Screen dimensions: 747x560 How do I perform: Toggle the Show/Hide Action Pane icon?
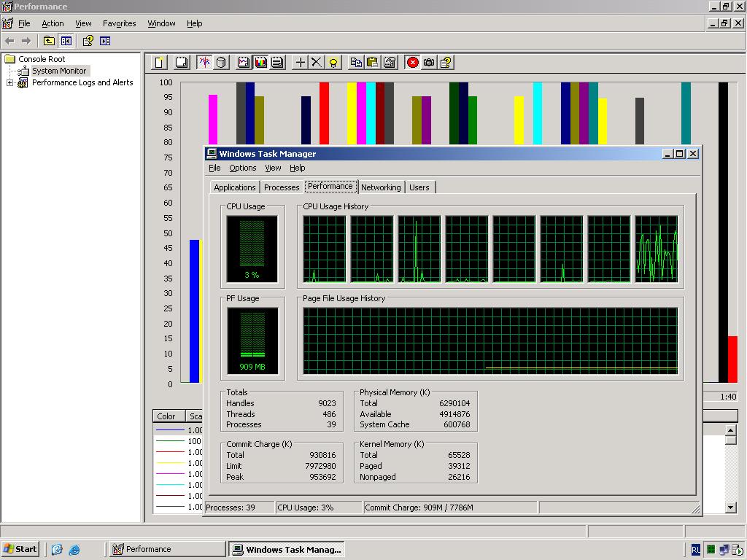tap(105, 41)
